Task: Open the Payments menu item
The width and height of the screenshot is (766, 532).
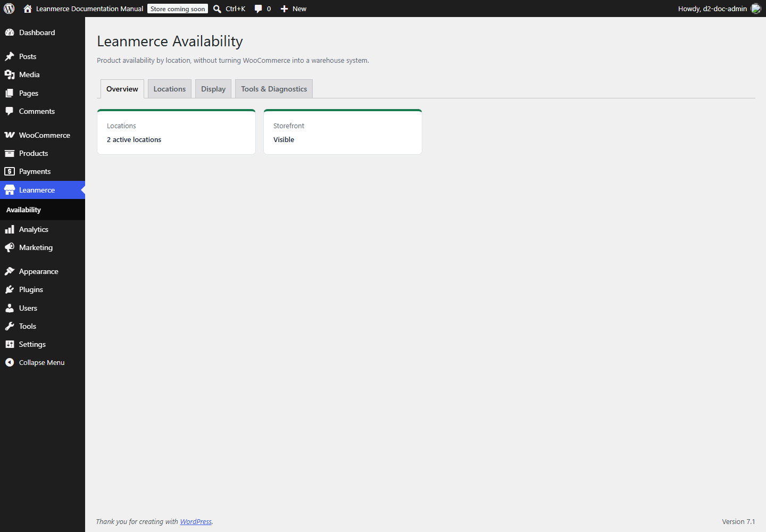Action: point(43,171)
